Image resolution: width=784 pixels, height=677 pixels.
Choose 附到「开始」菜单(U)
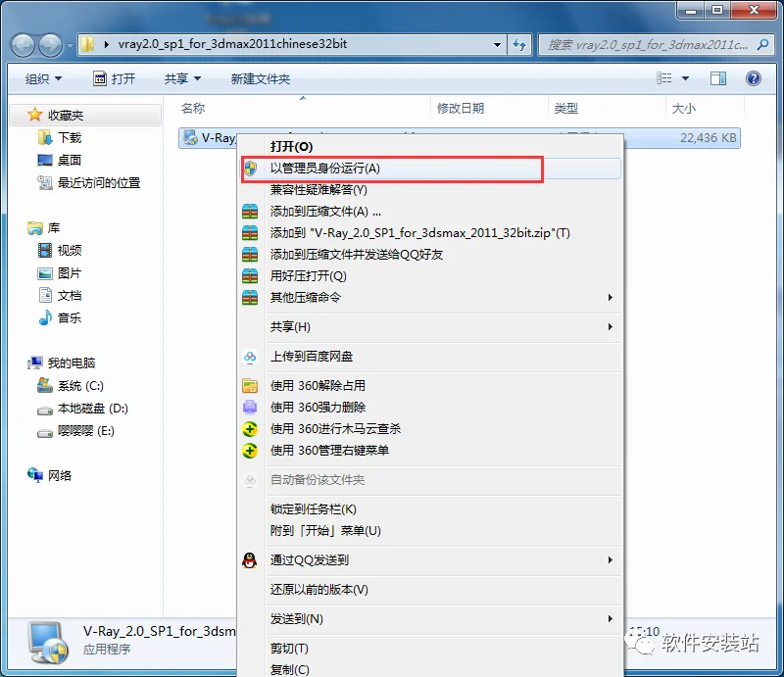point(430,530)
